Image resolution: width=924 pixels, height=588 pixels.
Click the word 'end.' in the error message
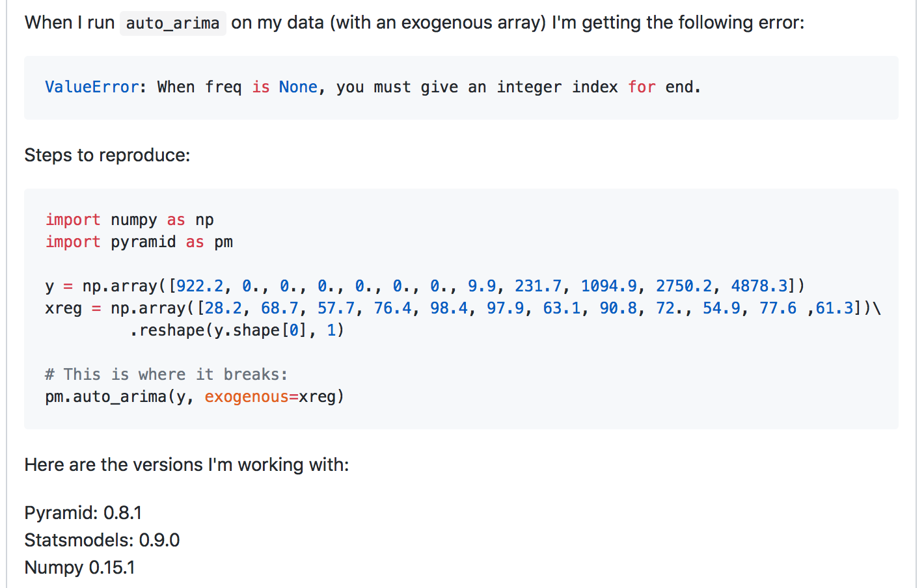[x=683, y=87]
